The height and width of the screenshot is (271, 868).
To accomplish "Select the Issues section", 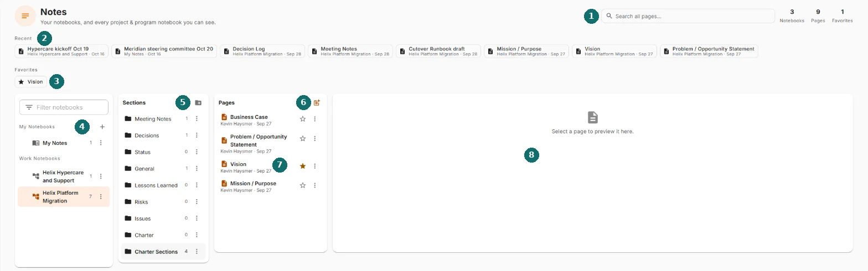I will pyautogui.click(x=163, y=218).
